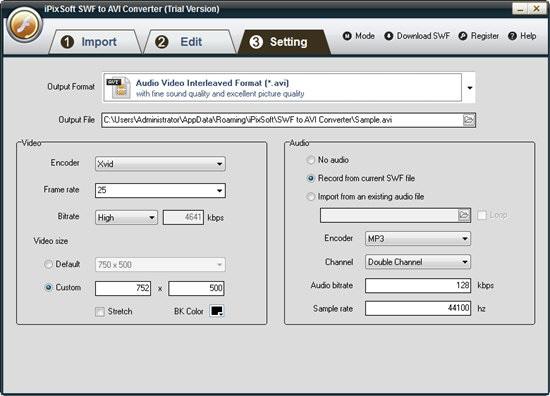Click the Mode icon in header
The image size is (550, 396).
click(x=347, y=36)
